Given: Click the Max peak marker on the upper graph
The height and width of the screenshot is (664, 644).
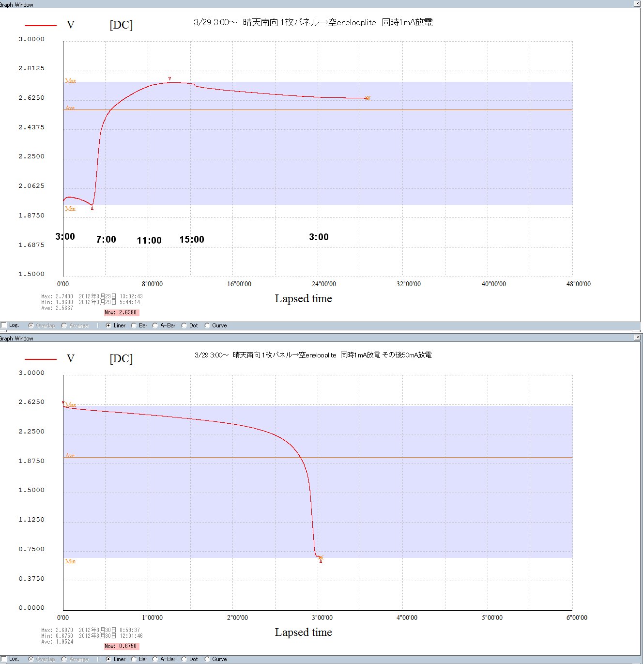Looking at the screenshot, I should point(169,78).
